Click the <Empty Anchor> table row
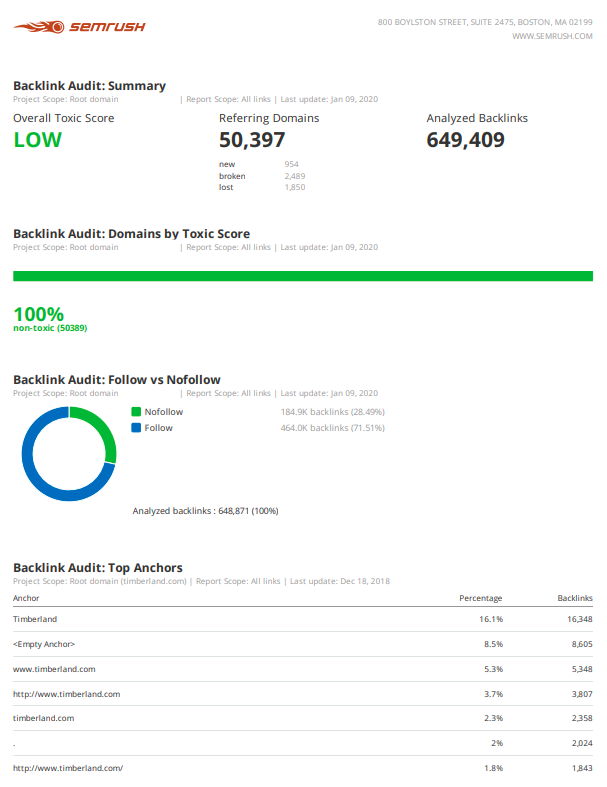Viewport: 607px width, 787px height. coord(43,644)
